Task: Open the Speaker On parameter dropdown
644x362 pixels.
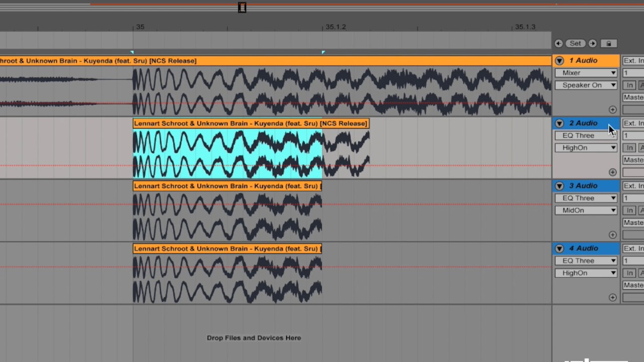Action: click(586, 85)
